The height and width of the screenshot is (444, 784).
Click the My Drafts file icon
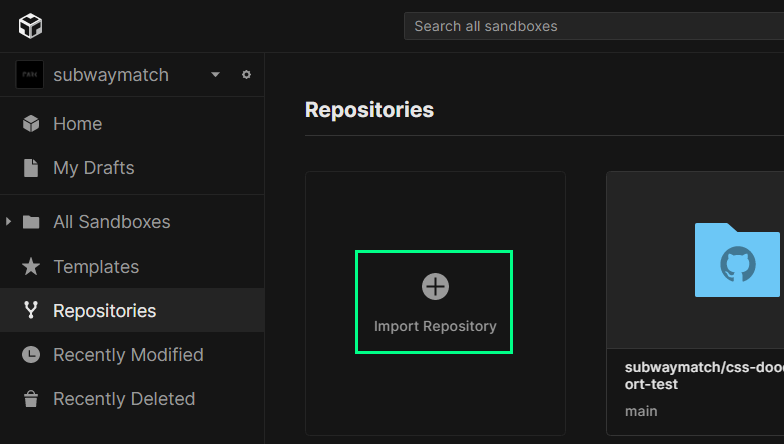click(x=31, y=168)
